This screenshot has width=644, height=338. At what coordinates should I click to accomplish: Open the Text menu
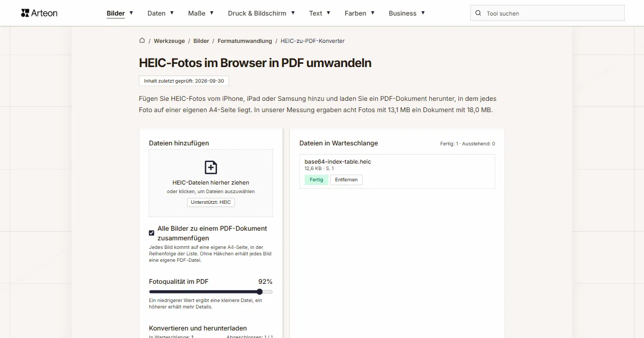(x=316, y=13)
